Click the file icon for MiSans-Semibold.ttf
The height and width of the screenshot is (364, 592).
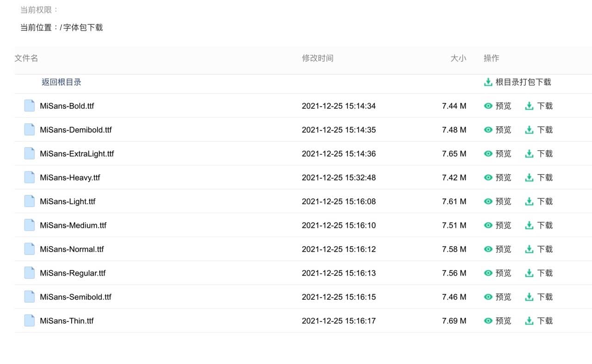(30, 297)
